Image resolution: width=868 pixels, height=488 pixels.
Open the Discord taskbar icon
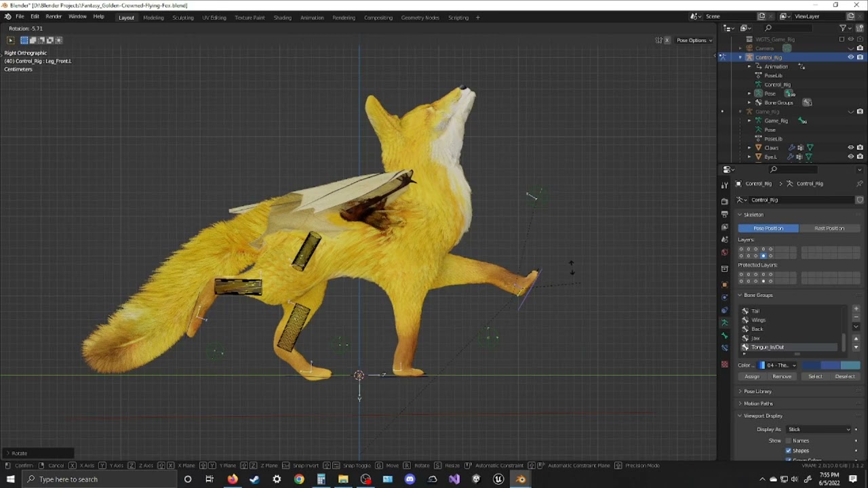tap(410, 479)
